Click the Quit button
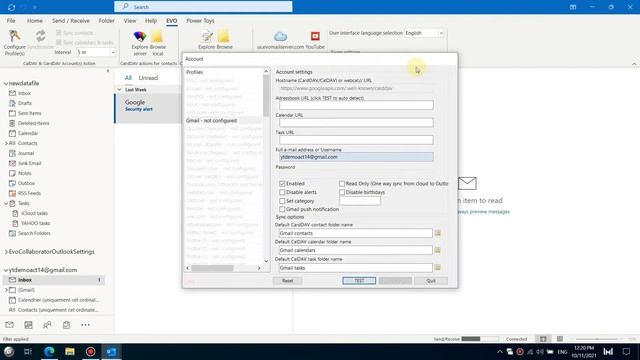Viewport: 640px width, 360px height. click(x=431, y=281)
